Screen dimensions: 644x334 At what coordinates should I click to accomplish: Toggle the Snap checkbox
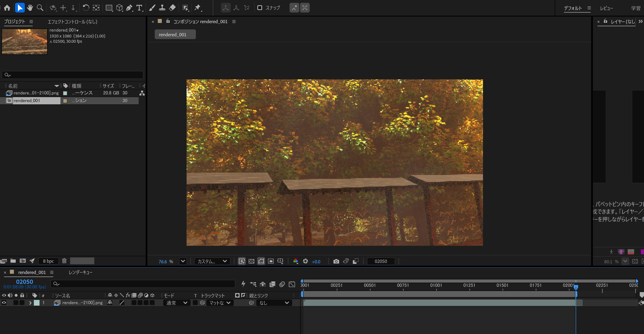click(x=260, y=8)
